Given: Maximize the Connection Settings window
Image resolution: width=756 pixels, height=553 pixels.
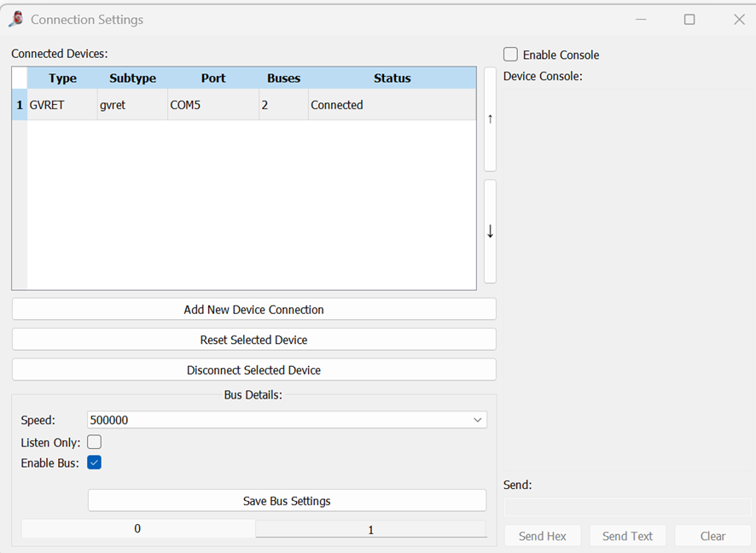Looking at the screenshot, I should pyautogui.click(x=689, y=20).
